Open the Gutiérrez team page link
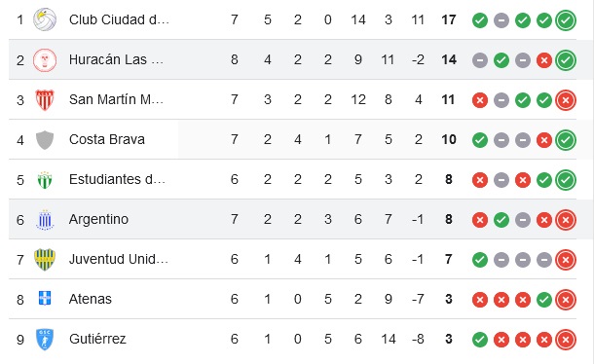Image resolution: width=594 pixels, height=364 pixels. tap(97, 339)
